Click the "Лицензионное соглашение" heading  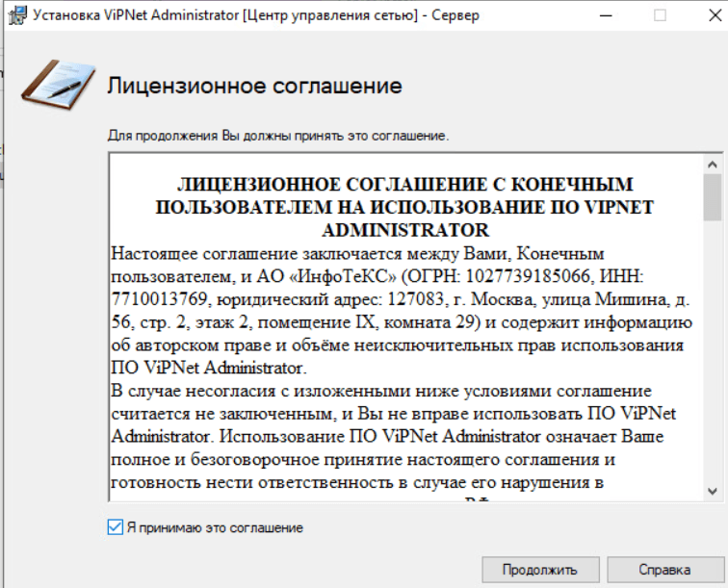(x=254, y=86)
